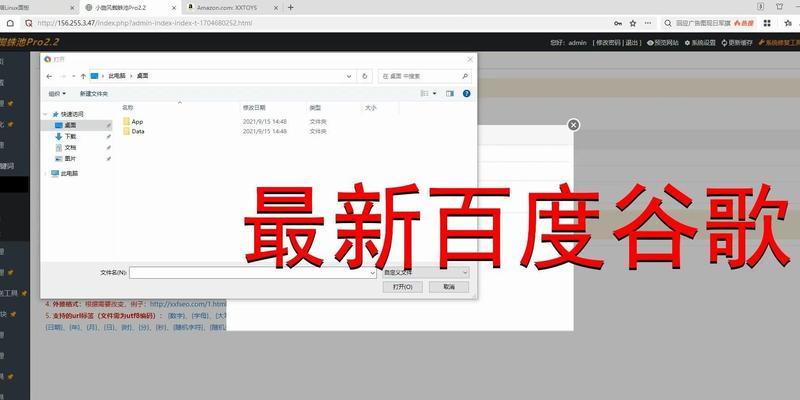Select 桌面 in the dialog sidebar
Viewport: 800px width, 400px height.
click(x=70, y=125)
